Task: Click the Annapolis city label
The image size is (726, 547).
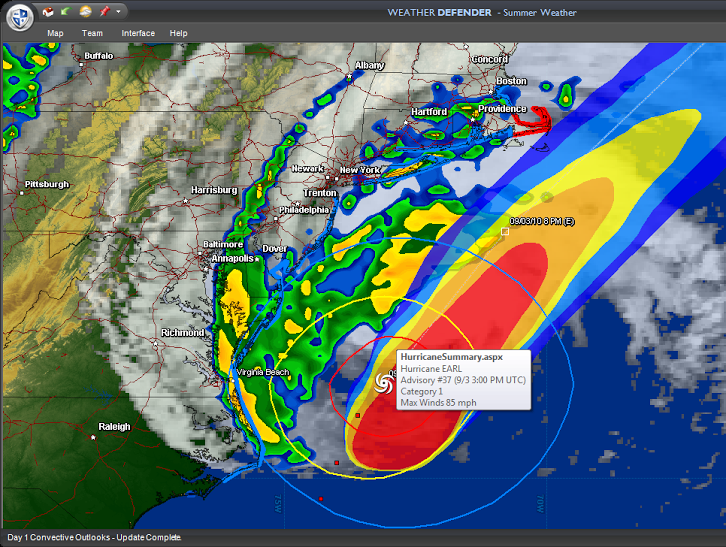Action: [x=232, y=258]
